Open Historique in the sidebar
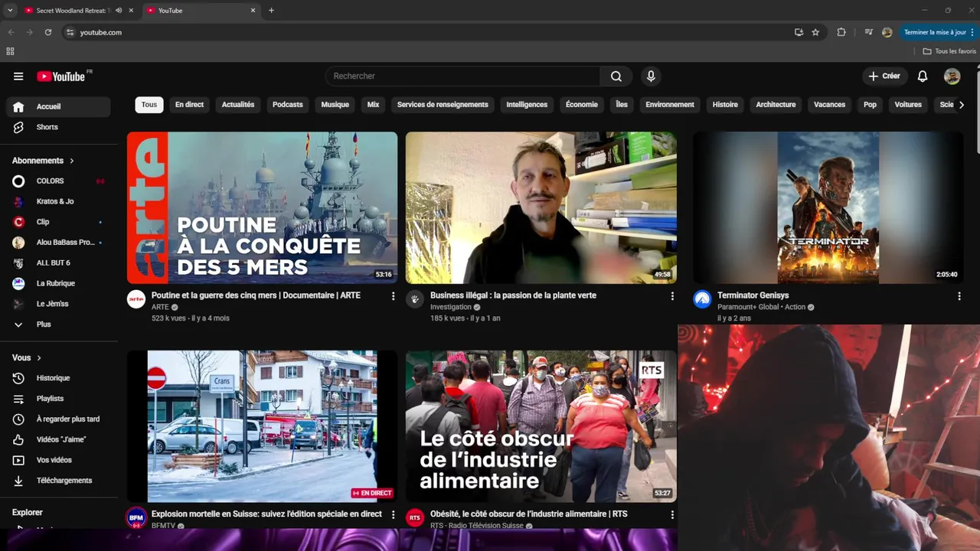 click(58, 378)
